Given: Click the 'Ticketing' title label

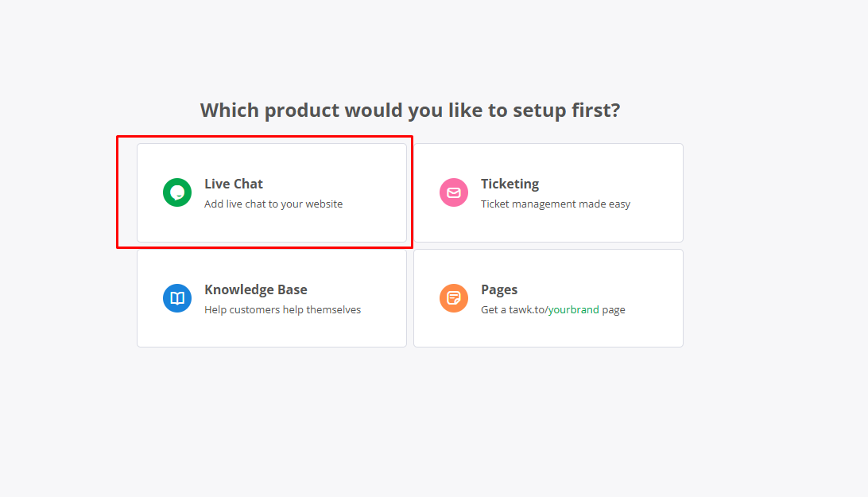Looking at the screenshot, I should coord(510,184).
